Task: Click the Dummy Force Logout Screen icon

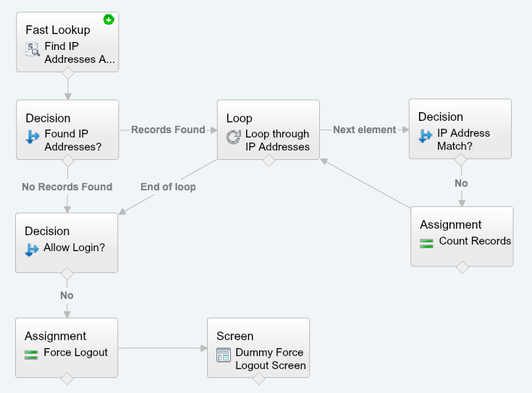Action: pos(224,355)
